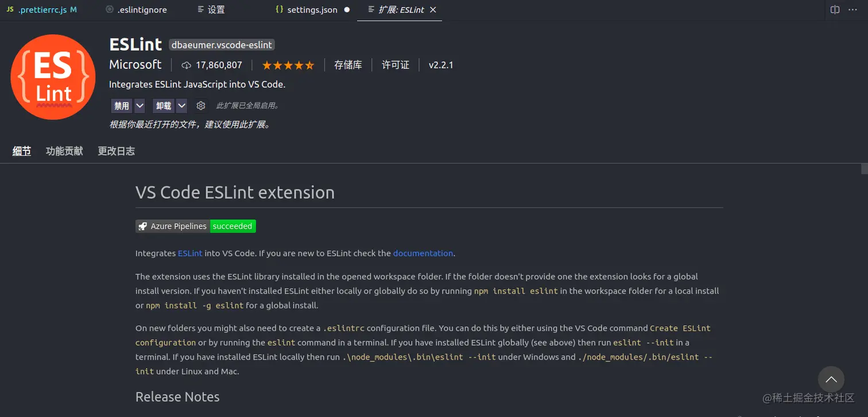Click the 此扩展已全局启用 status text
Viewport: 868px width, 417px height.
[x=247, y=106]
